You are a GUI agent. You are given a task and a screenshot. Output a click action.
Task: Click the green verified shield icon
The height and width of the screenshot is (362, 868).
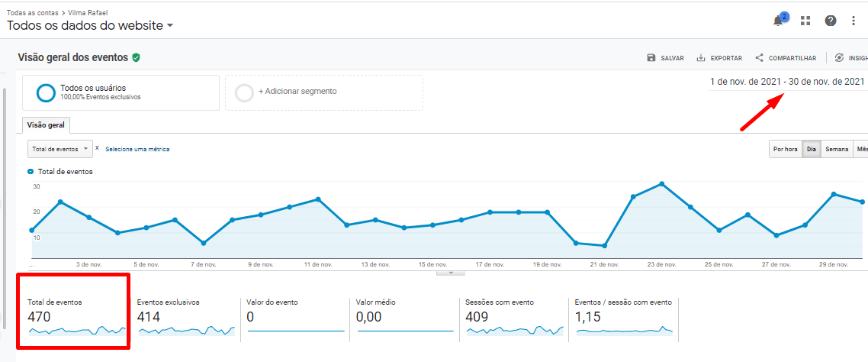(x=136, y=57)
